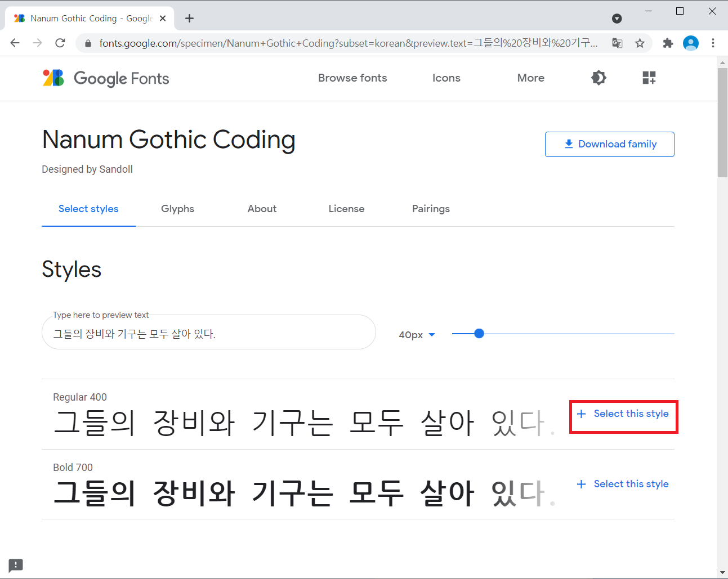
Task: Click the Regular 400 label
Action: [x=80, y=397]
